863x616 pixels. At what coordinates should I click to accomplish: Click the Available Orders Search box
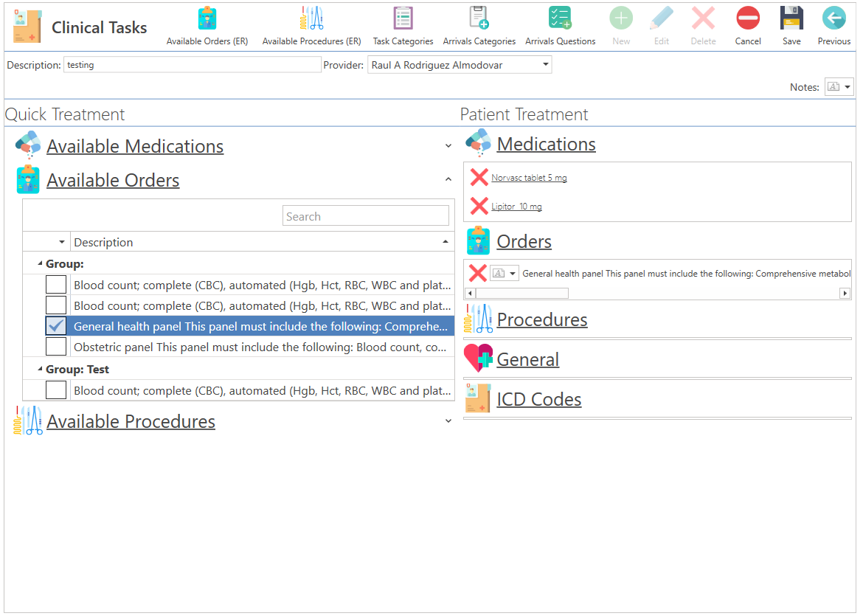tap(365, 216)
